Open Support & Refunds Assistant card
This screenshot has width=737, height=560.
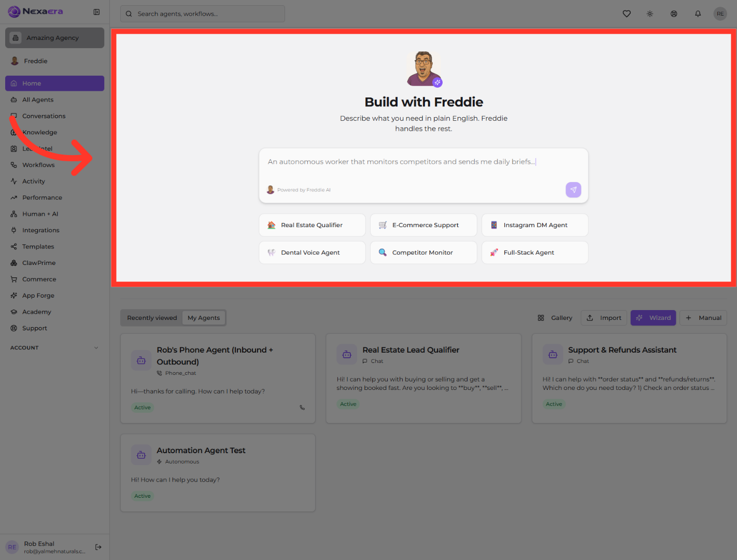[629, 379]
